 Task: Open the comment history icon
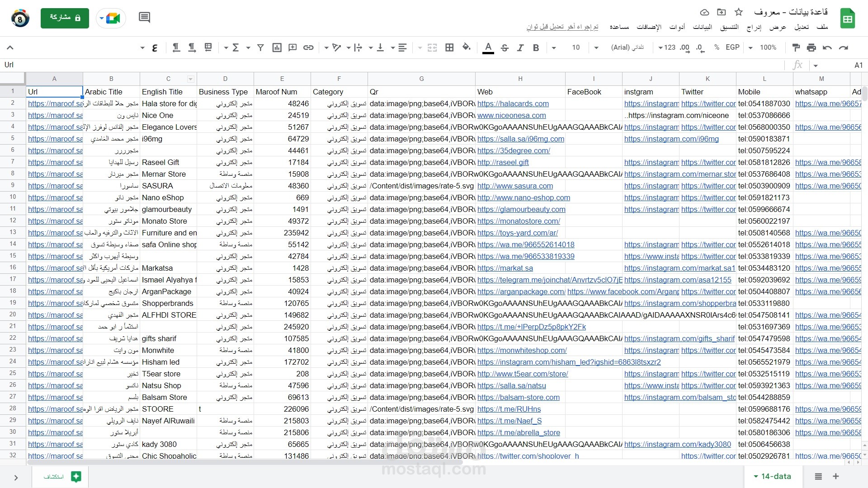pos(144,18)
